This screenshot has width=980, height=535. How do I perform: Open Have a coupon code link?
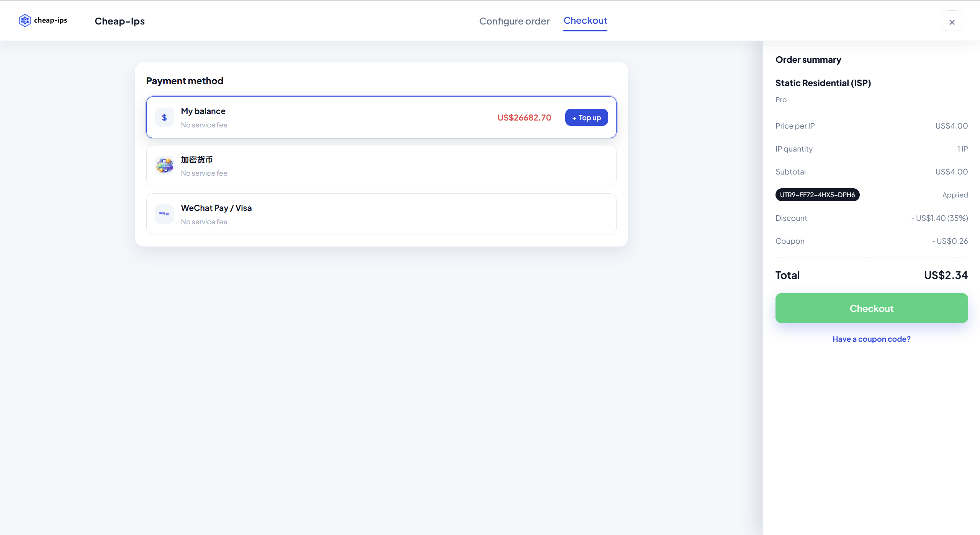coord(871,339)
